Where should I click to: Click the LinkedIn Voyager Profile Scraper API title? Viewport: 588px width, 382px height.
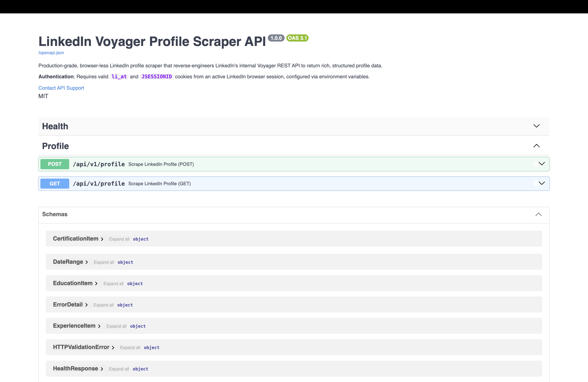(x=152, y=41)
